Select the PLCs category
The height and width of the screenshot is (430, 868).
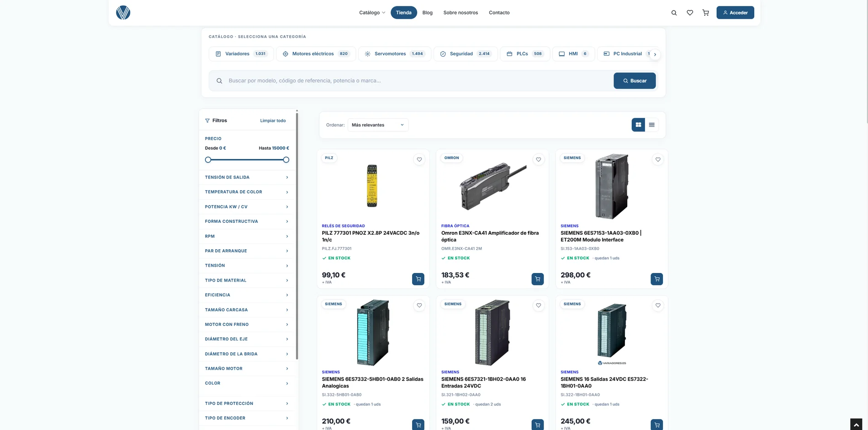point(525,54)
